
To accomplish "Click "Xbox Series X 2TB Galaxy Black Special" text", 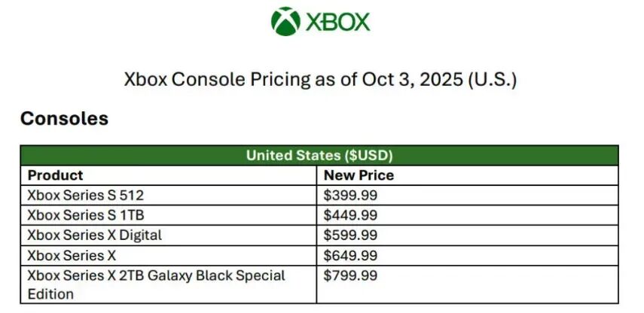I will point(156,275).
